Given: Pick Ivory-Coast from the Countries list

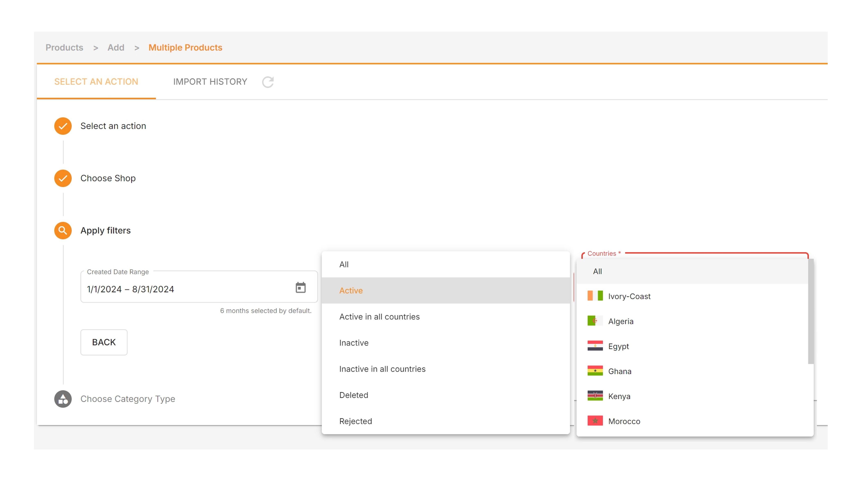Looking at the screenshot, I should [693, 296].
